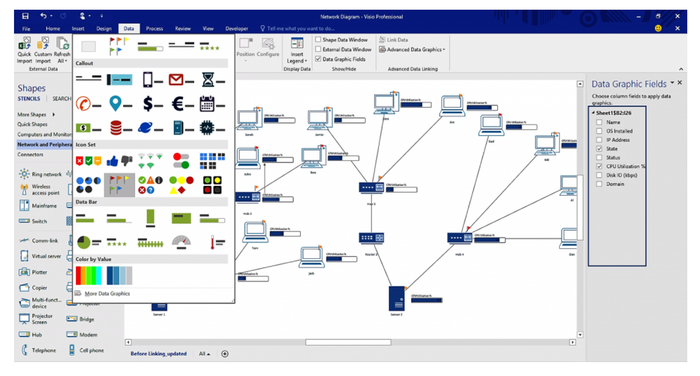Screen dimensions: 700x376
Task: Click the Save icon in title bar
Action: tap(25, 16)
